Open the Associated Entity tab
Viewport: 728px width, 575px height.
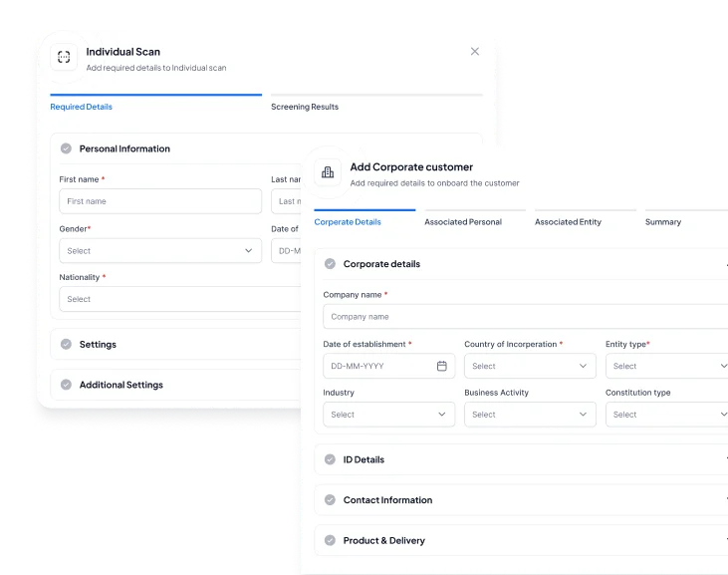pyautogui.click(x=568, y=222)
